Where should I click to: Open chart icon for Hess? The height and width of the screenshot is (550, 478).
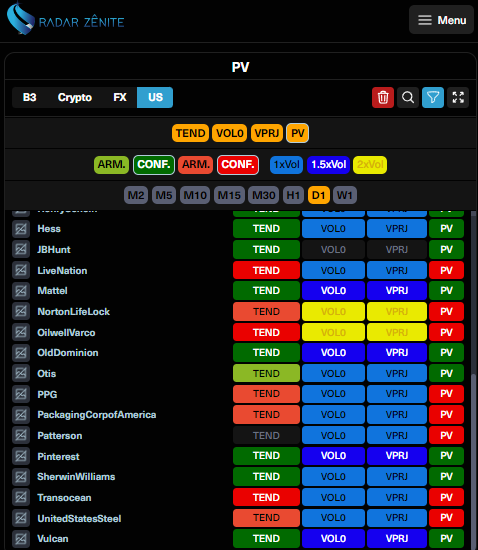tap(21, 229)
